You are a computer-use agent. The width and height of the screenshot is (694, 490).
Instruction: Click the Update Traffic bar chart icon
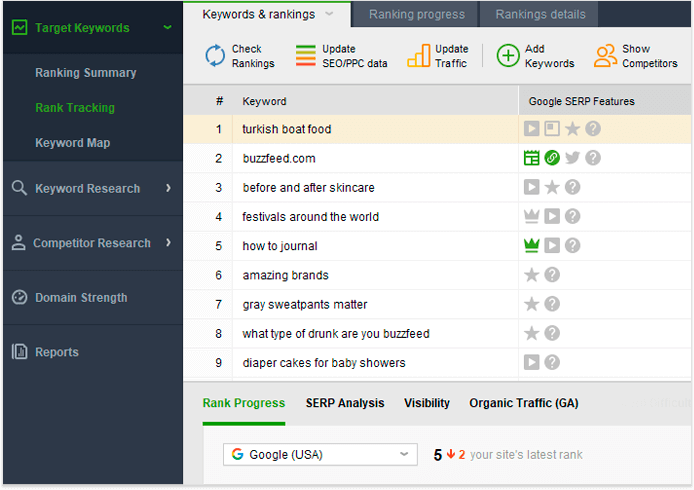click(418, 56)
